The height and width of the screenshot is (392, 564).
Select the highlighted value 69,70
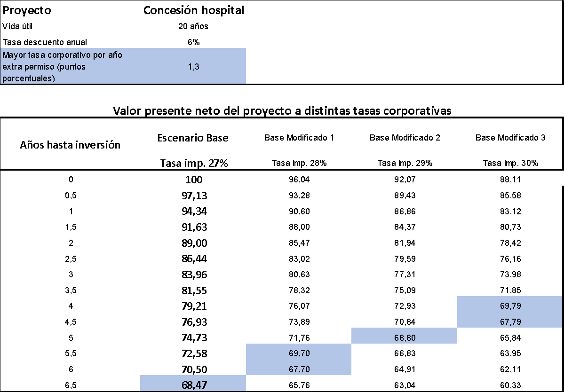(x=299, y=353)
